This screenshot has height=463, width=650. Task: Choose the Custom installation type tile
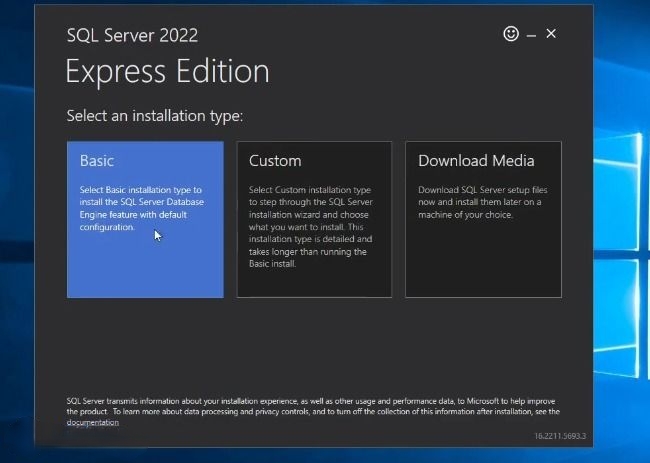(x=314, y=219)
